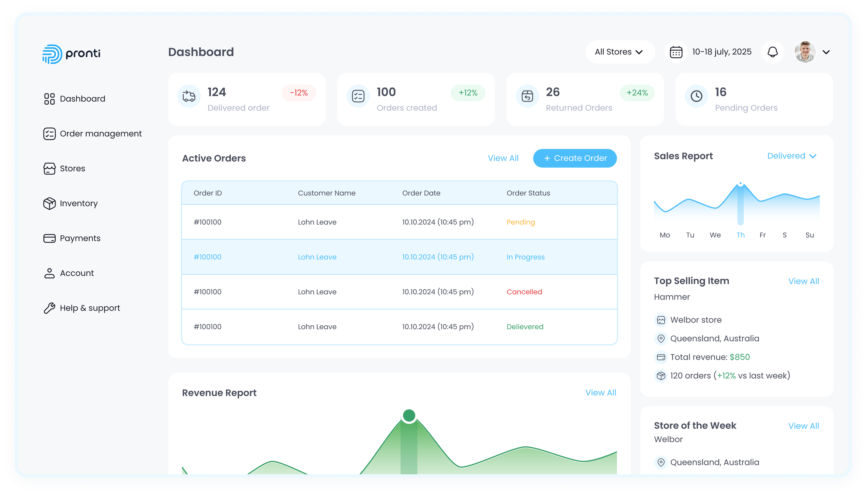Viewport: 868px width, 496px height.
Task: Click the returned orders icon
Action: coord(527,96)
